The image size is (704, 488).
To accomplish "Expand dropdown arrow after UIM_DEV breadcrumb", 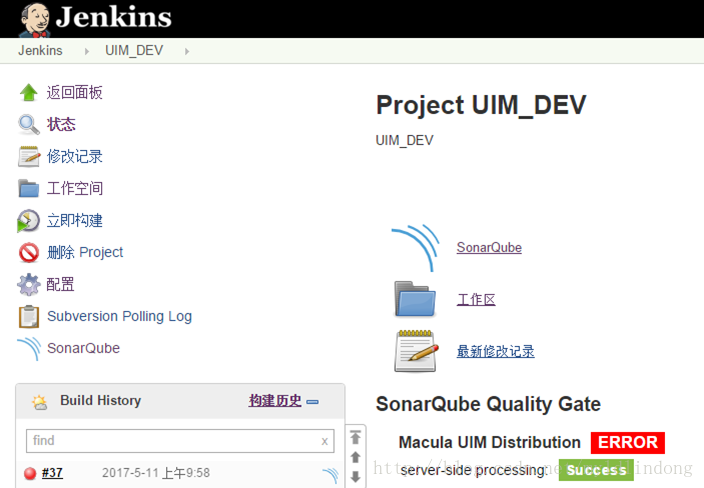I will (187, 52).
